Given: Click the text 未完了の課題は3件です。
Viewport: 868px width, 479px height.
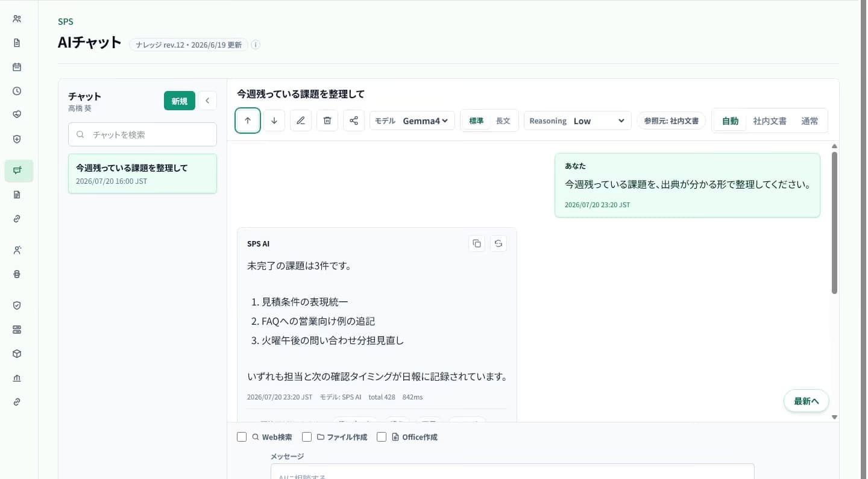Looking at the screenshot, I should coord(299,266).
